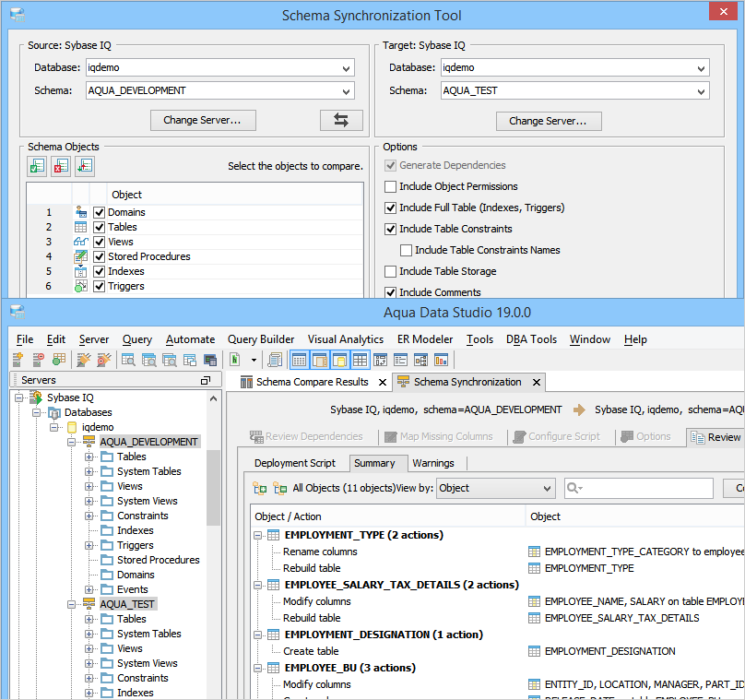Click the green script file toolbar icon
The height and width of the screenshot is (700, 745).
click(x=235, y=360)
